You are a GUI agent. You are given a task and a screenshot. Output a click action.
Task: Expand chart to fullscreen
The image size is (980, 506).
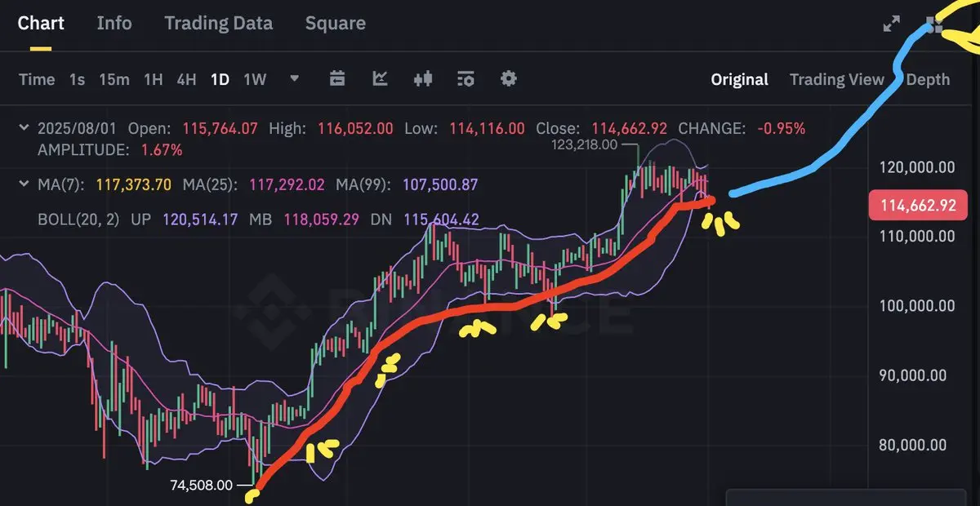[892, 24]
